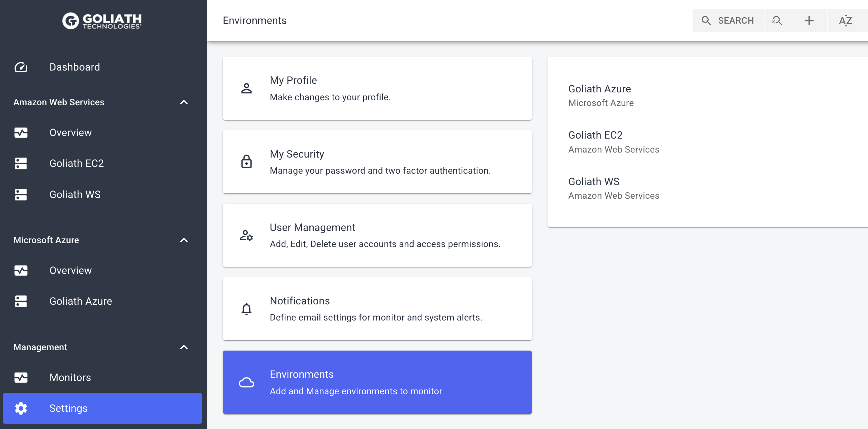868x429 pixels.
Task: Click the 'Manage your password' description text
Action: click(x=380, y=171)
